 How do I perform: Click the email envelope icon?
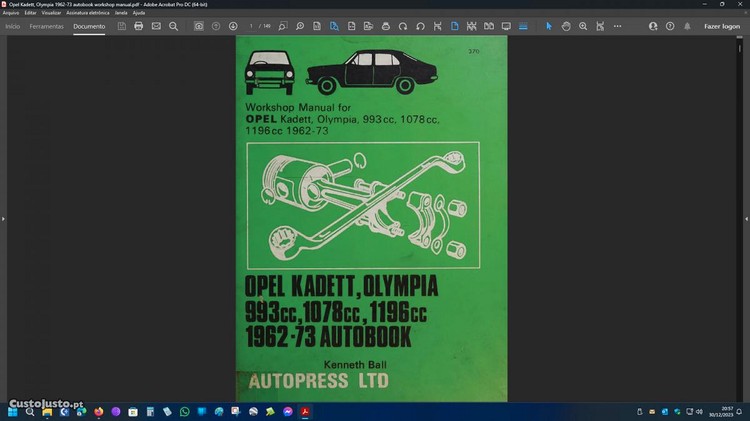click(156, 26)
